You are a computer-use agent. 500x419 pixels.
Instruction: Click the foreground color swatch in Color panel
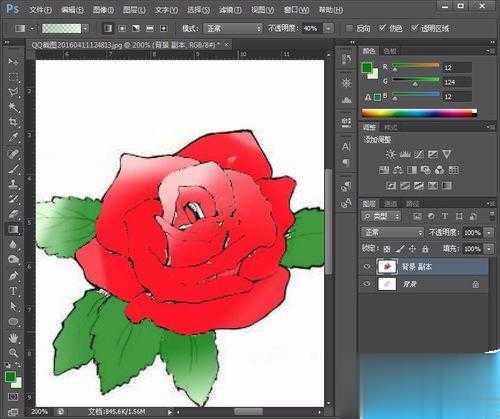(367, 68)
